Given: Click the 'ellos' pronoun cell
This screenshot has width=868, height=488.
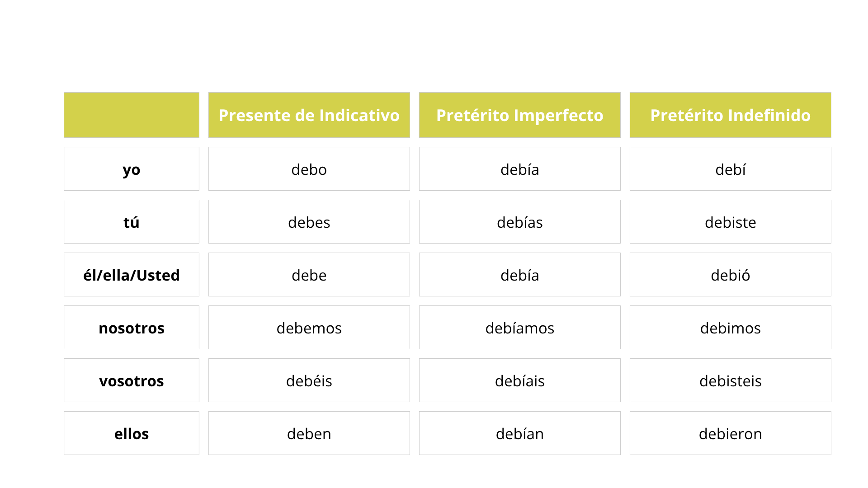Looking at the screenshot, I should pos(132,433).
